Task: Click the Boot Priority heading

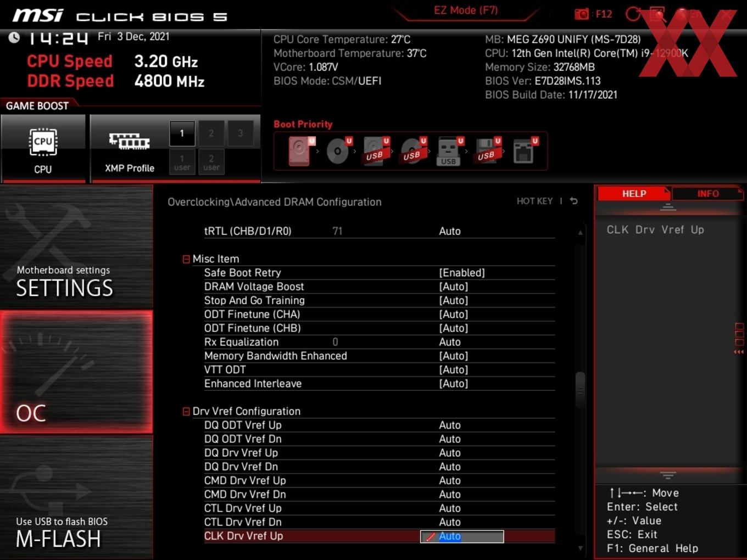Action: (303, 124)
